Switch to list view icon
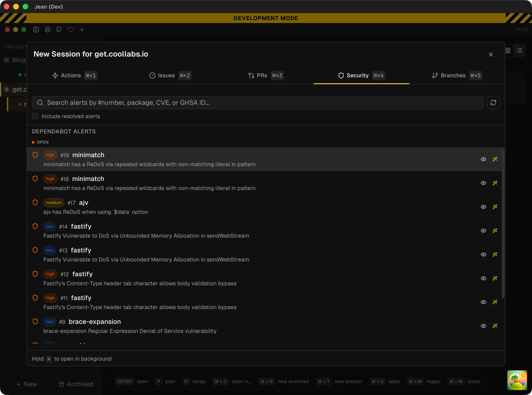This screenshot has width=532, height=395. pyautogui.click(x=519, y=51)
